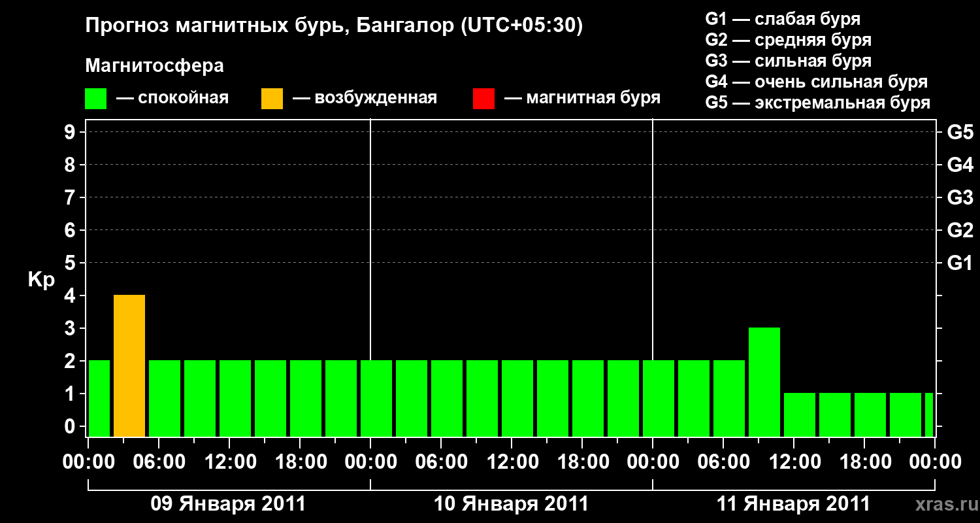Image resolution: width=980 pixels, height=523 pixels.
Task: Click the '09 Января 2011' date label
Action: 229,504
